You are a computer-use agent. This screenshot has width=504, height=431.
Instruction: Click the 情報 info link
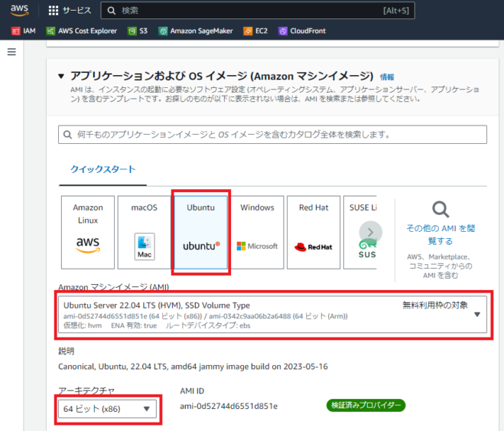point(387,77)
